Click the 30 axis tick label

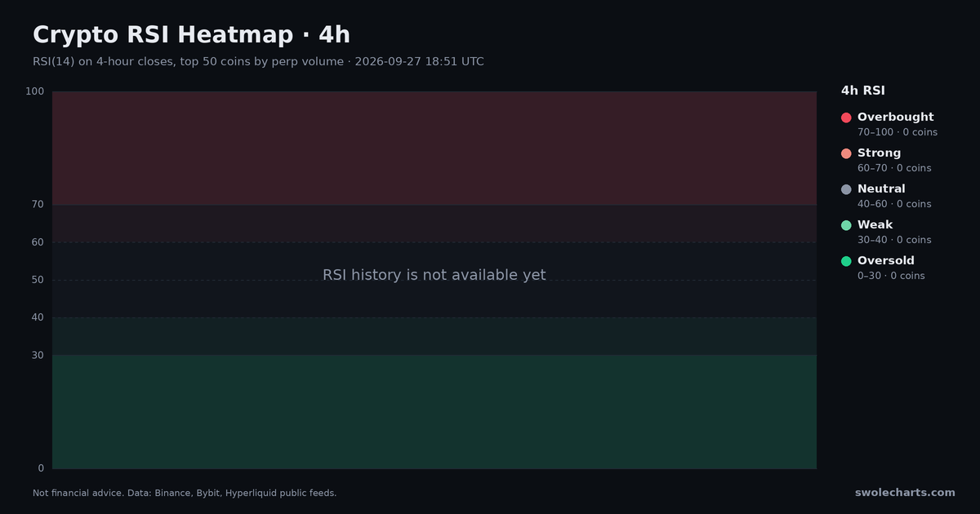tap(38, 356)
